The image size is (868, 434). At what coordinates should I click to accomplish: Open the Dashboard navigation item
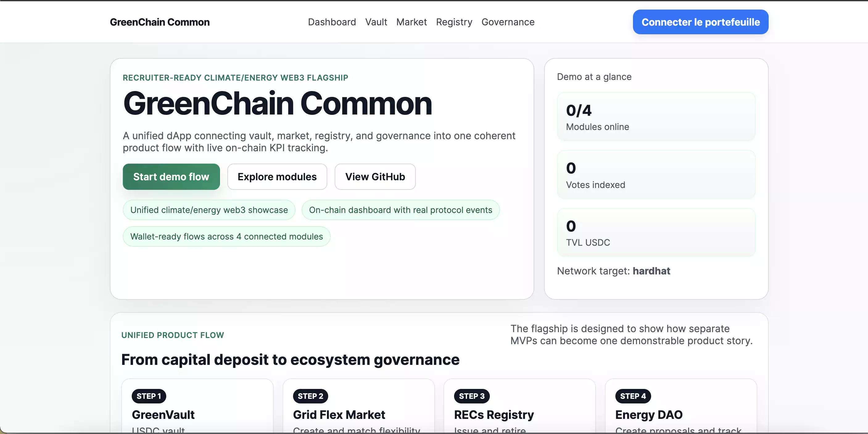(332, 22)
